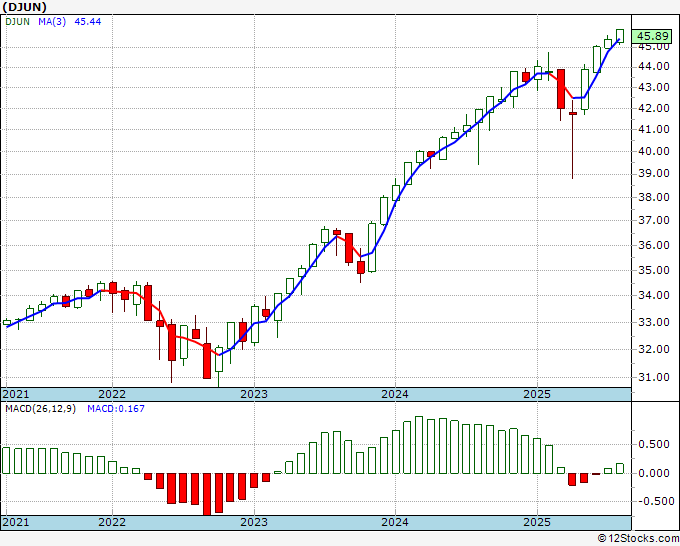The image size is (680, 546).
Task: Click the 40.00 price axis label
Action: 654,151
